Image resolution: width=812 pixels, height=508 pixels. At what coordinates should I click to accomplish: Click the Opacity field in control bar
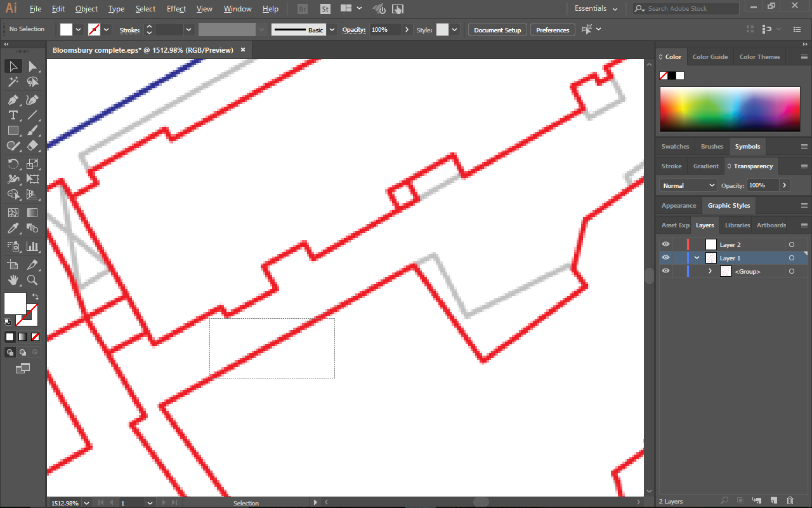[x=385, y=30]
